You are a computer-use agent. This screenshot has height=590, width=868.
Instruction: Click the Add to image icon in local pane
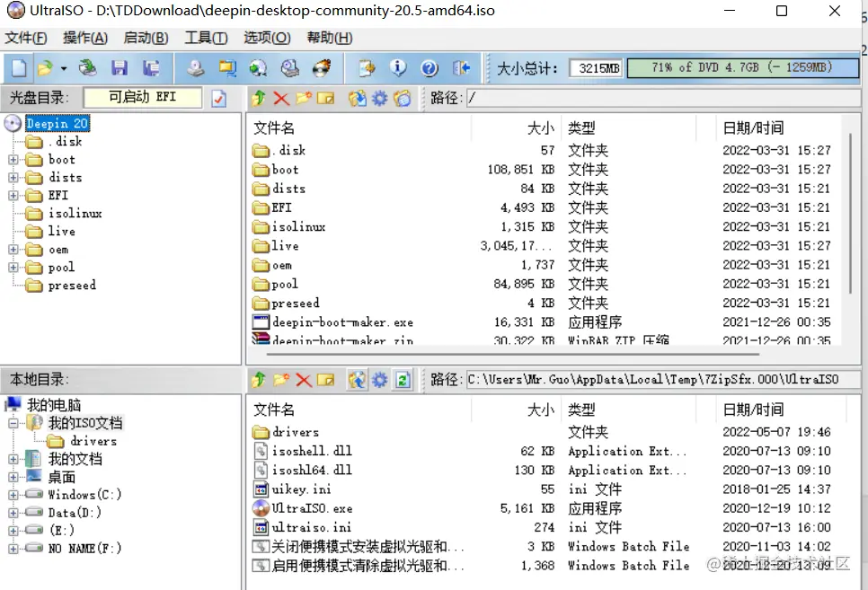click(357, 380)
